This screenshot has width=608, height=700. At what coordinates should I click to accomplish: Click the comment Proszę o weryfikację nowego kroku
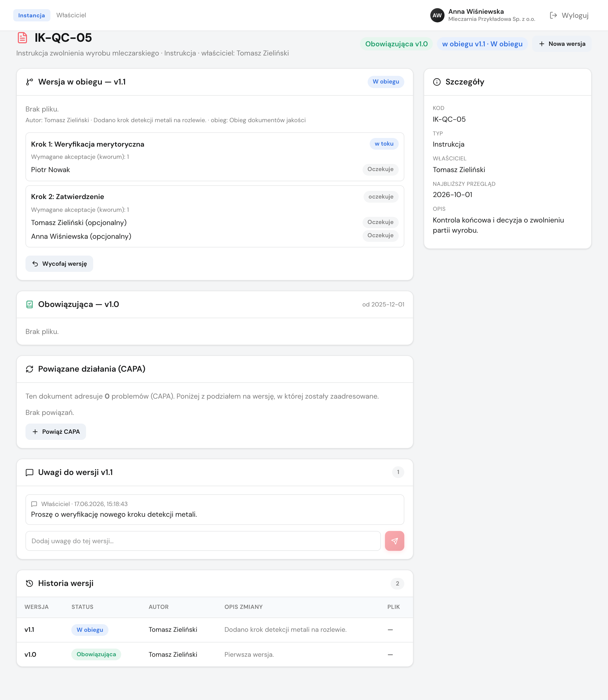(x=114, y=514)
